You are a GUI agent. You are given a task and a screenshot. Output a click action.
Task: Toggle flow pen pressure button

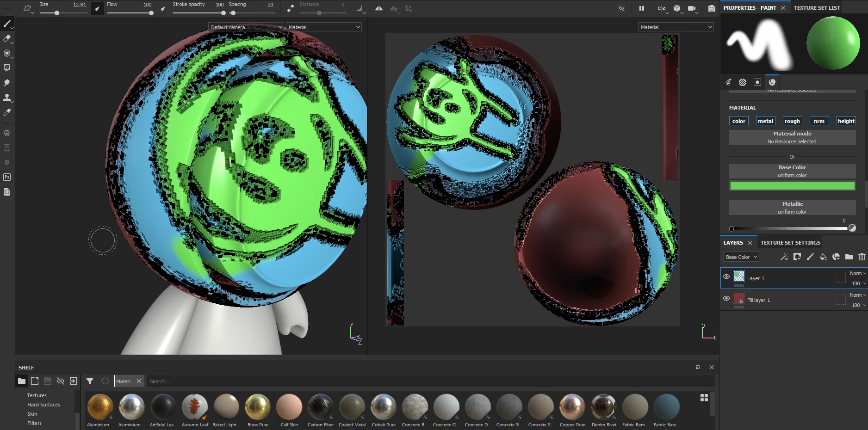coord(163,8)
